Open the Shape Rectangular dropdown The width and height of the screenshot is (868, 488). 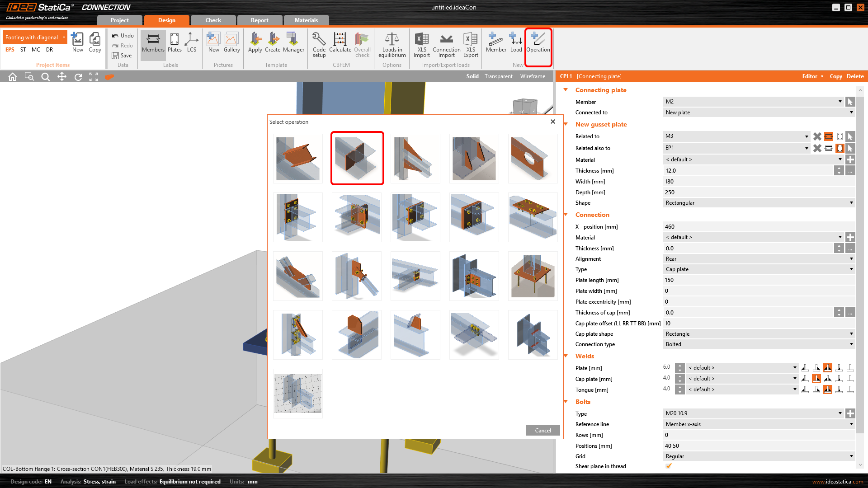click(759, 203)
